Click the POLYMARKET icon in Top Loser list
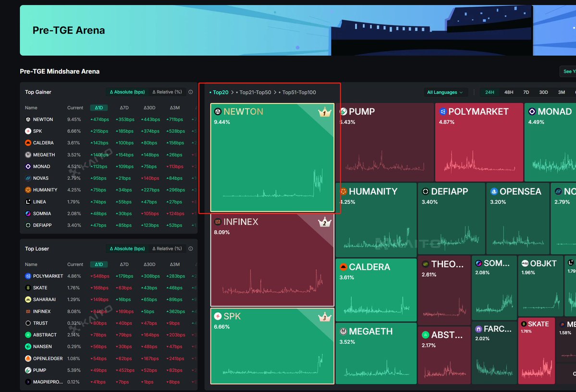Viewport: 576px width, 392px height. click(x=28, y=276)
